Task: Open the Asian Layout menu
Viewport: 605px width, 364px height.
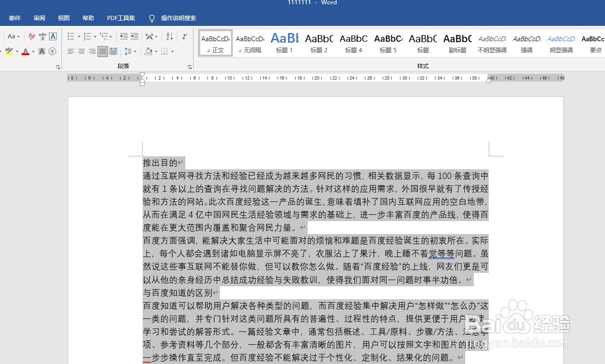Action: pos(151,36)
